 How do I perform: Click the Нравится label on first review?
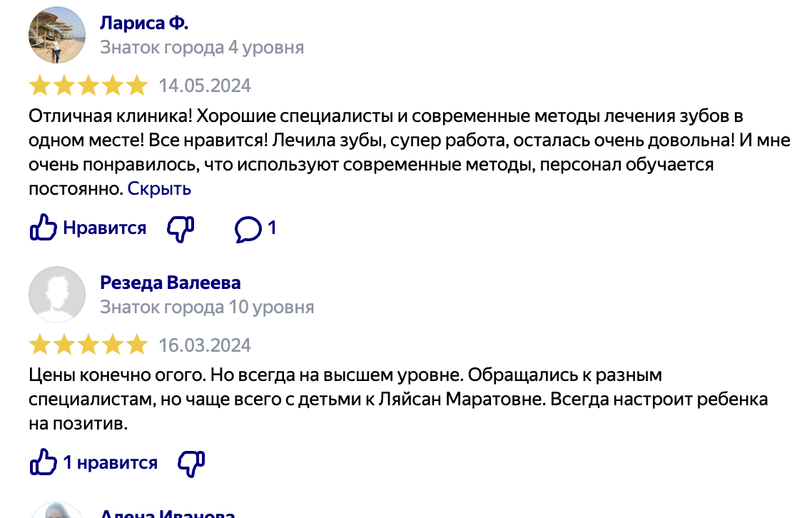[105, 228]
